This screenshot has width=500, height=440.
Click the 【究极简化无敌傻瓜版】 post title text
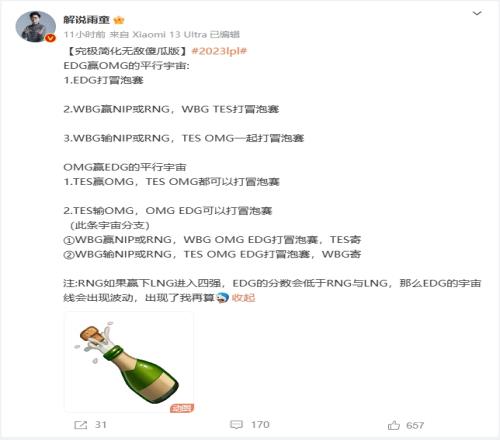click(126, 51)
